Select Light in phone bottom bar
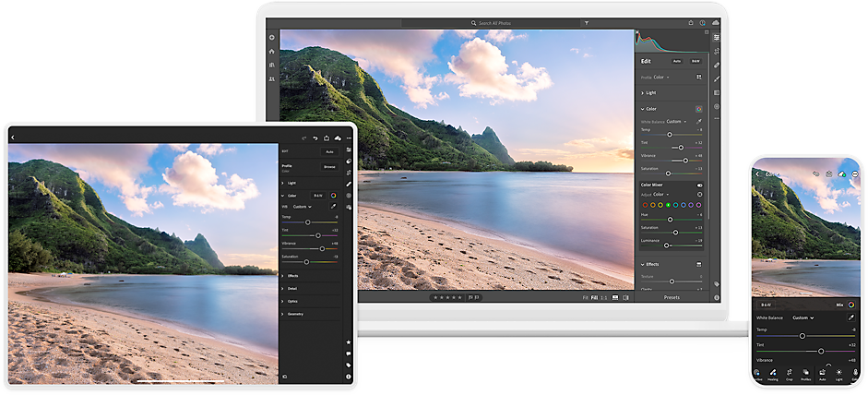Screen dimensions: 868x395 838,374
